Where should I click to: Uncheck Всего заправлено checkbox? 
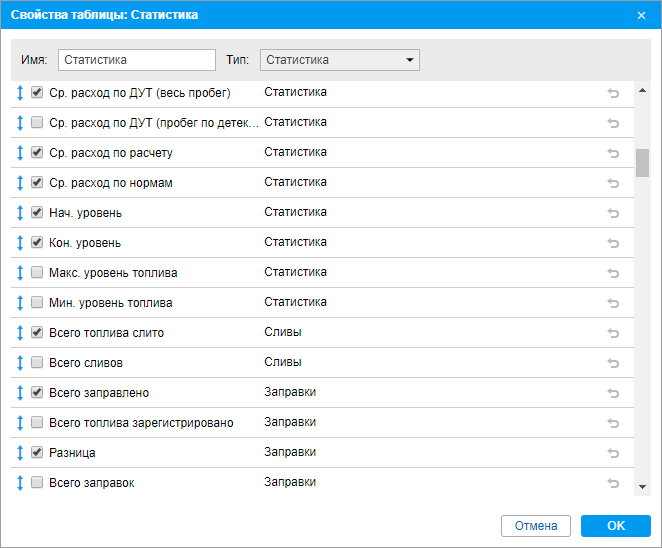37,392
